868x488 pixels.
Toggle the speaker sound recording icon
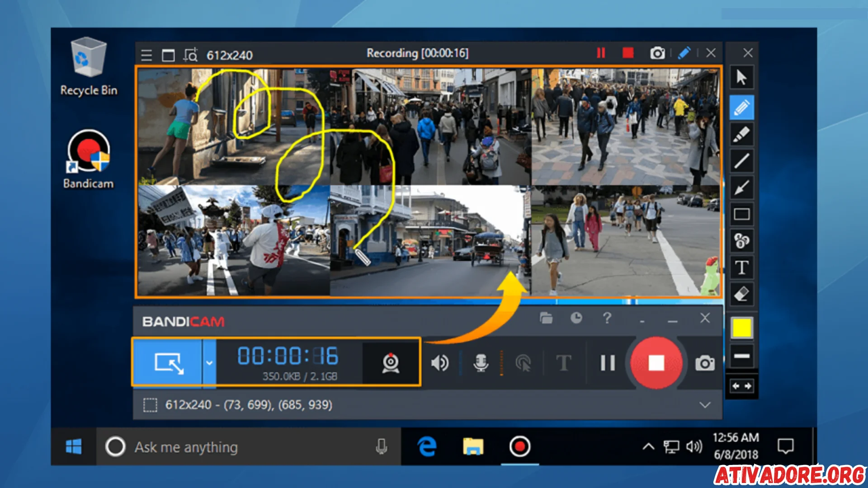click(439, 363)
